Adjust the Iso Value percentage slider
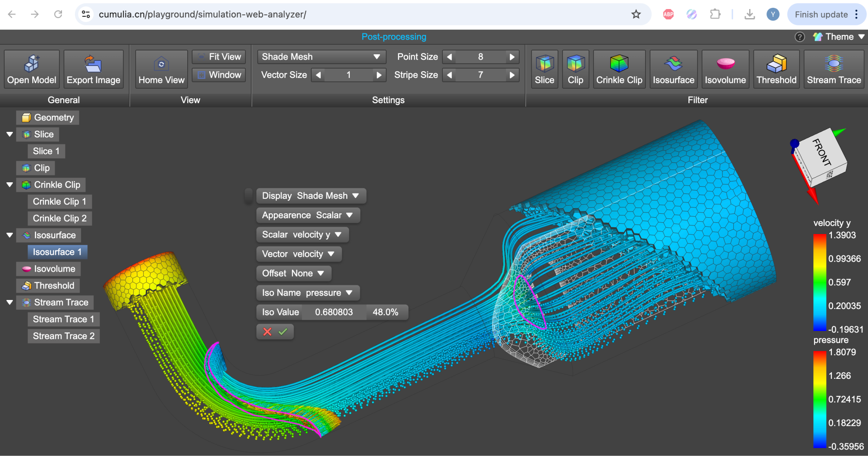 tap(385, 312)
